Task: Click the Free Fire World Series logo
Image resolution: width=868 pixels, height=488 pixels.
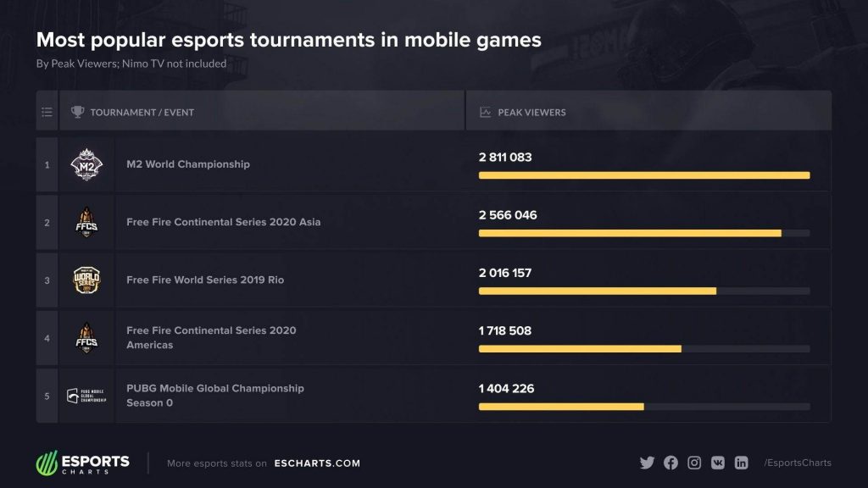Action: (x=86, y=280)
